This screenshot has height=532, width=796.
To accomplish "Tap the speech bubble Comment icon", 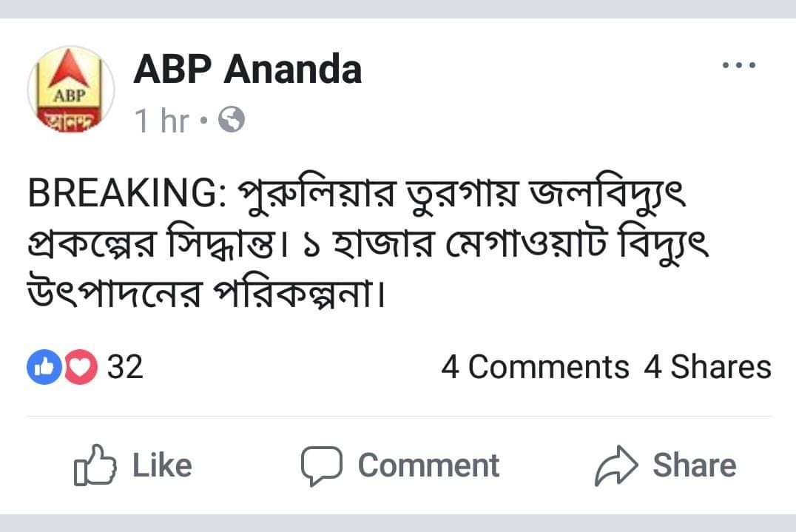I will point(321,465).
